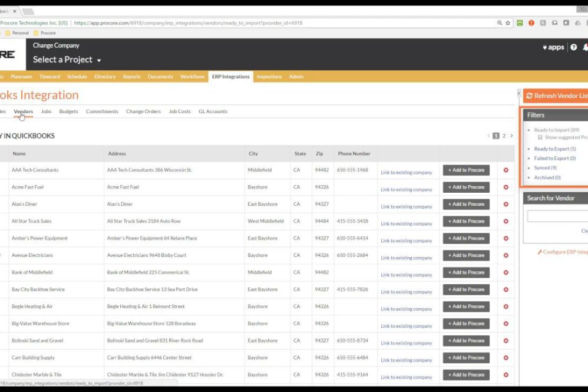Switch to the Commitments tab
This screenshot has width=588, height=392.
[102, 111]
